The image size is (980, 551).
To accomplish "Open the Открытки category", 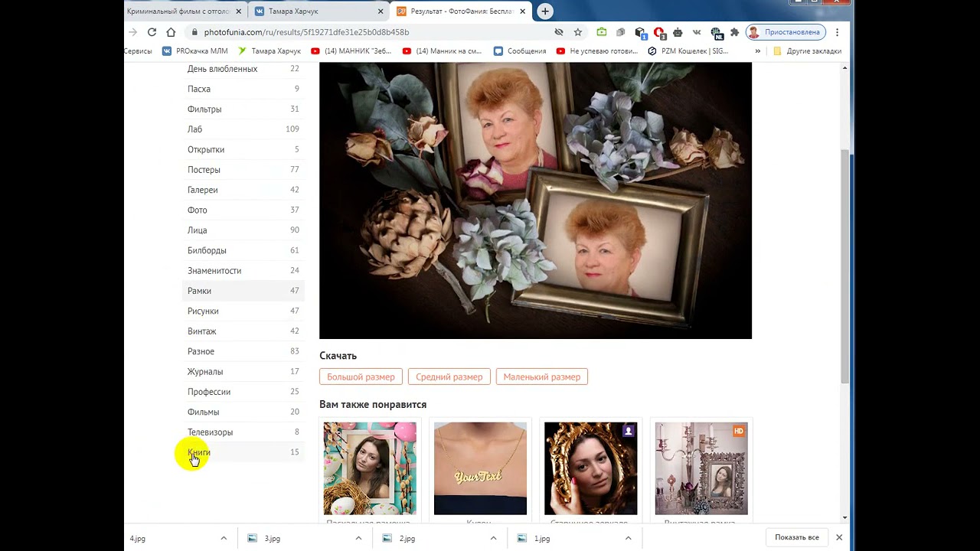I will coord(243,149).
